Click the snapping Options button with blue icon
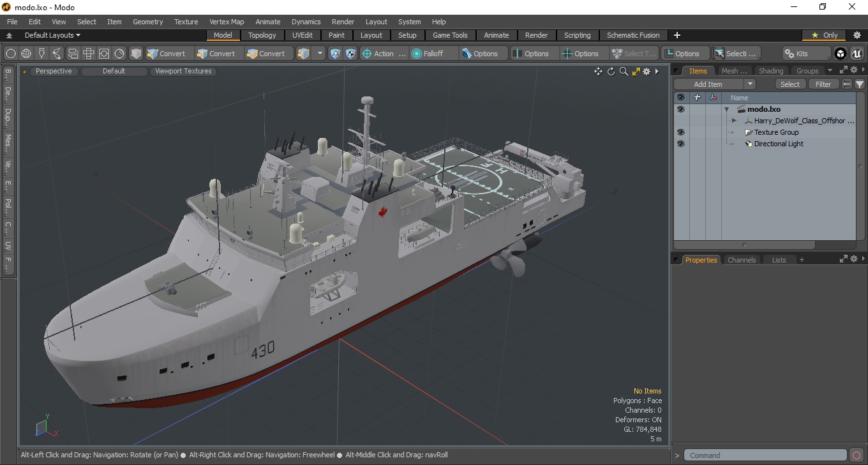This screenshot has width=868, height=465. [x=484, y=54]
